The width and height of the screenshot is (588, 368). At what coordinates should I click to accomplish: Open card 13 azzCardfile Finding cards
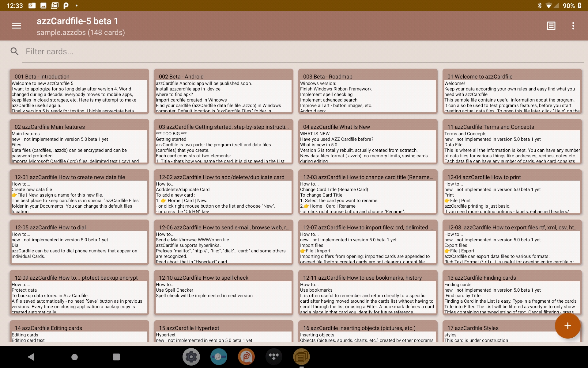tap(512, 292)
